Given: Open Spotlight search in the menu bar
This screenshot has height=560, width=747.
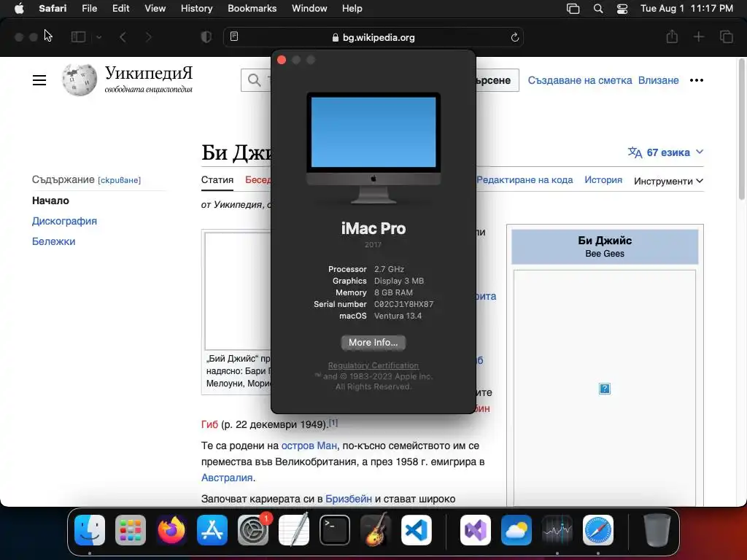Looking at the screenshot, I should (598, 9).
